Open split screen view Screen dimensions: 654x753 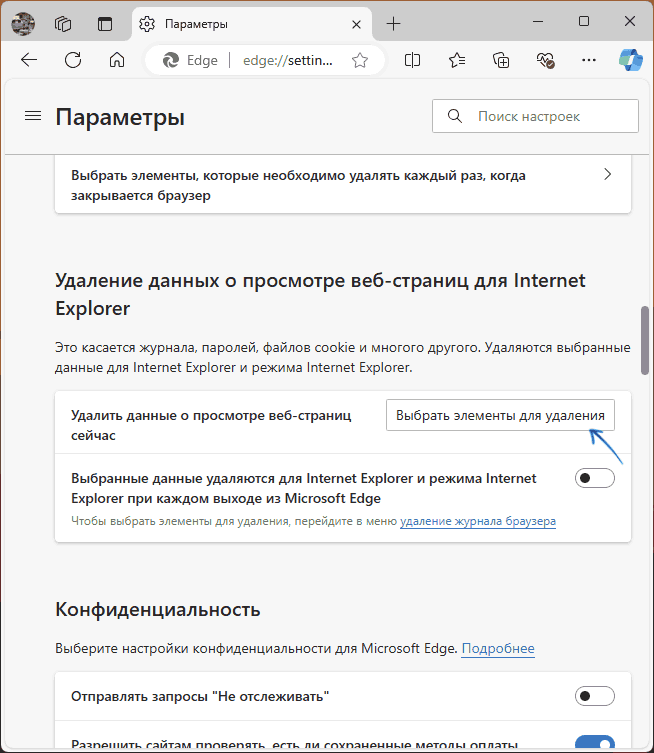tap(412, 60)
